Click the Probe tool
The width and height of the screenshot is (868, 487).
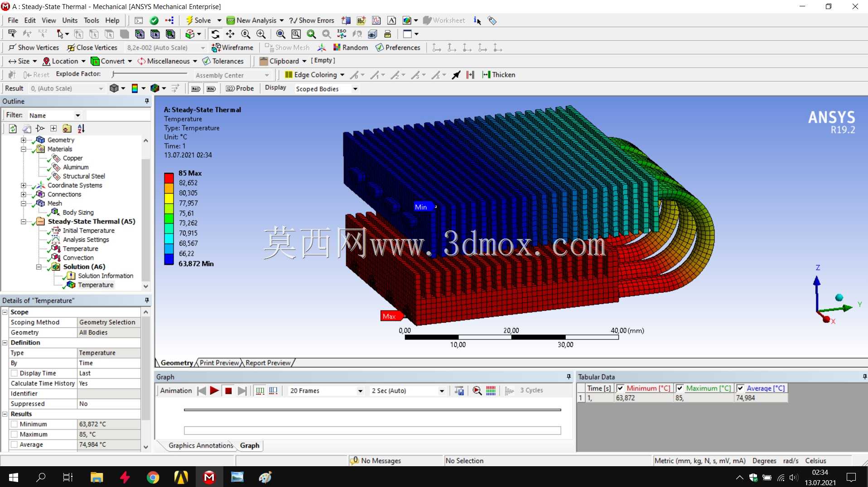tap(240, 88)
